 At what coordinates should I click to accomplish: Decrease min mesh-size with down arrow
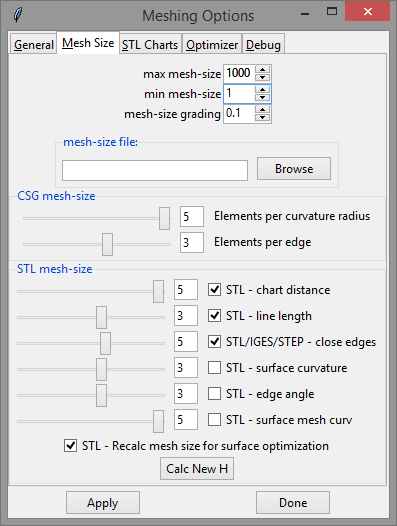(262, 97)
